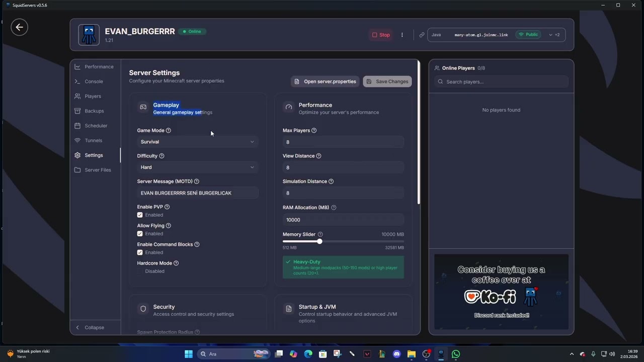Toggle the Enable PVP checkbox

[x=140, y=215]
